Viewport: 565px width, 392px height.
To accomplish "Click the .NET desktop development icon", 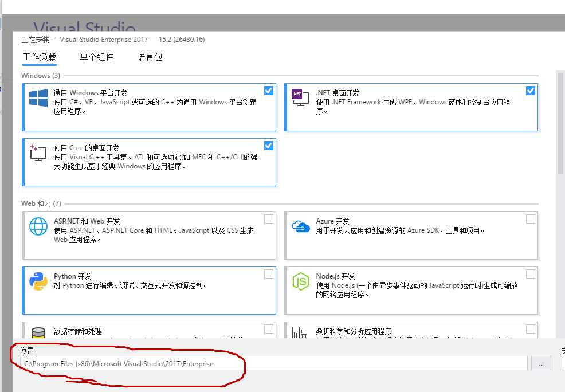I will tap(300, 97).
